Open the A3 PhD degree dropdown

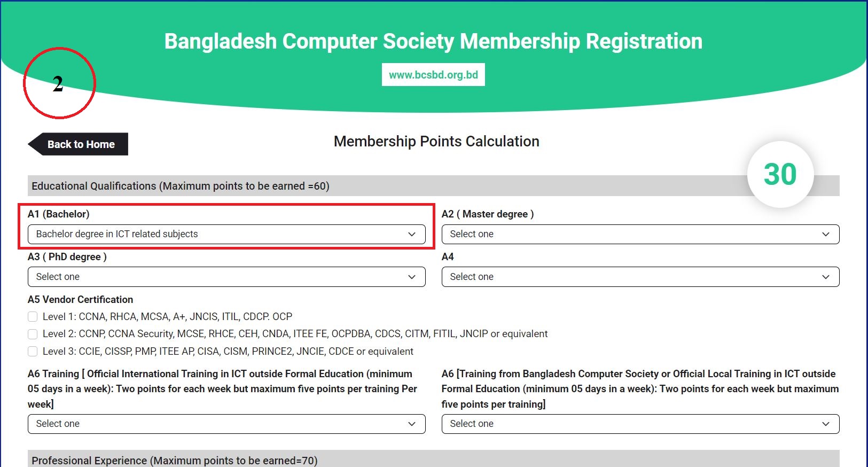[226, 277]
